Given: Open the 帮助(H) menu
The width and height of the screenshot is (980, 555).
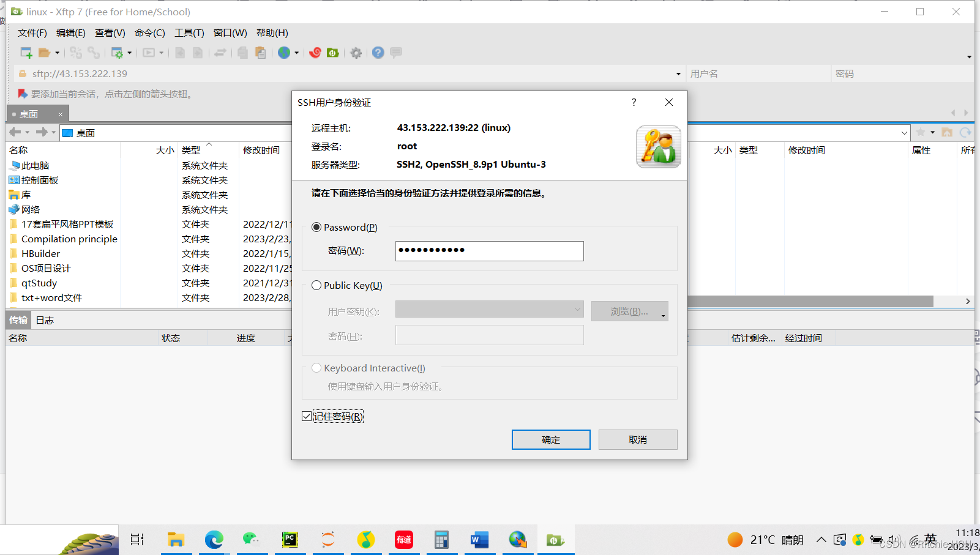Looking at the screenshot, I should tap(272, 33).
